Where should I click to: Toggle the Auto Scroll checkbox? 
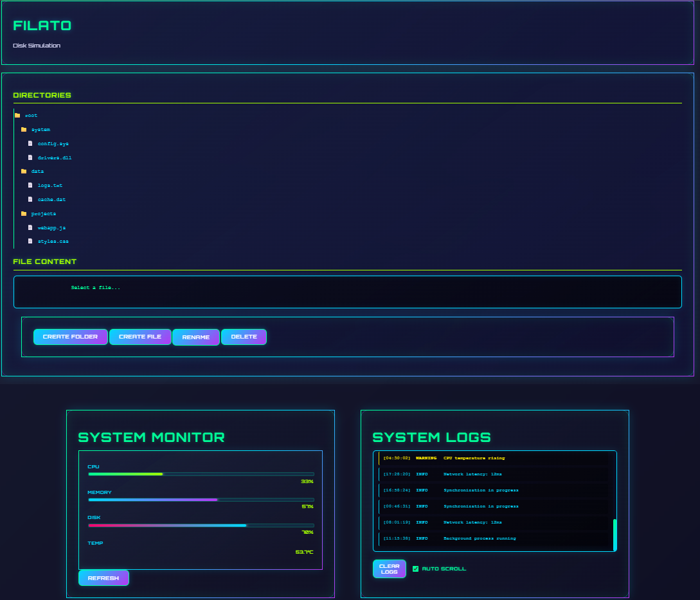pos(415,569)
